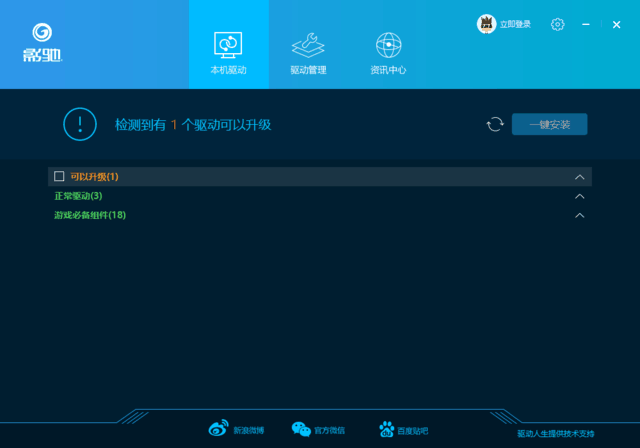
Task: Minimize the window
Action: tap(586, 24)
